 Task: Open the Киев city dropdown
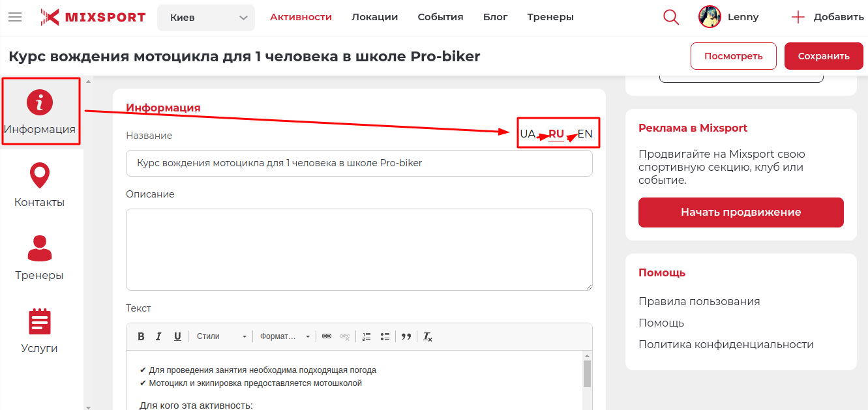click(x=206, y=18)
